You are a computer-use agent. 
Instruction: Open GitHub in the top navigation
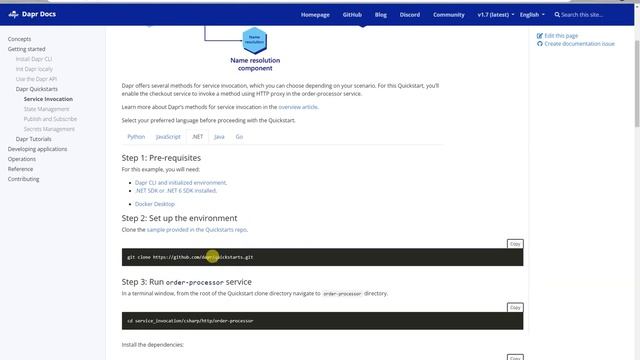point(352,15)
